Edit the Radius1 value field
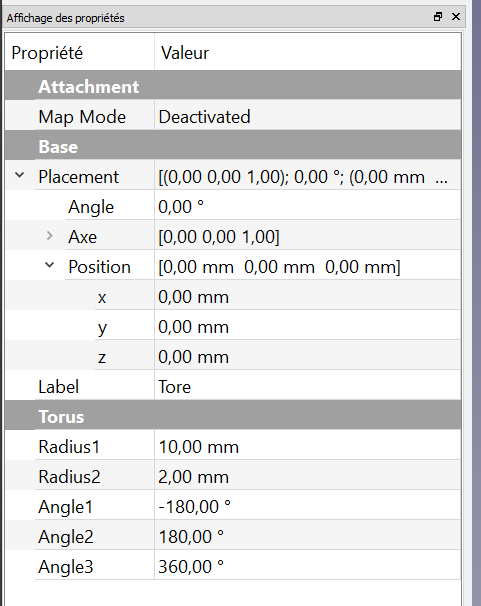 [x=308, y=446]
